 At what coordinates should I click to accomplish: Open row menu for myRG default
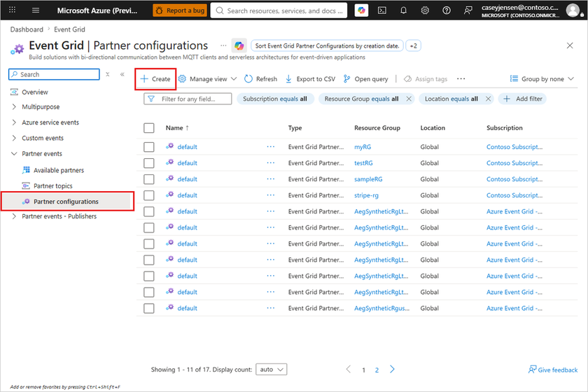[271, 147]
